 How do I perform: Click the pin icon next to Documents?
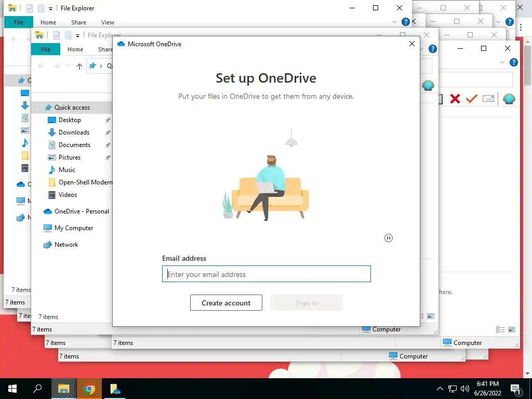108,145
